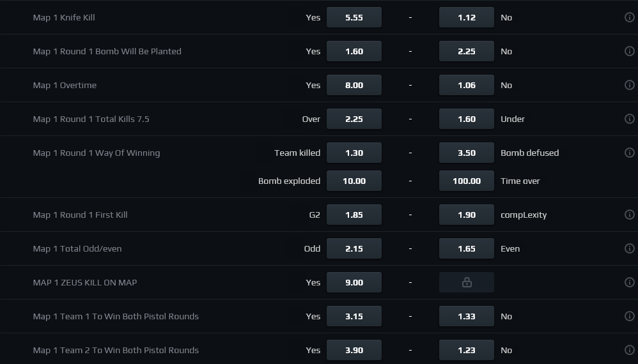Select Time over at 100.00
This screenshot has height=364, width=638.
click(466, 181)
